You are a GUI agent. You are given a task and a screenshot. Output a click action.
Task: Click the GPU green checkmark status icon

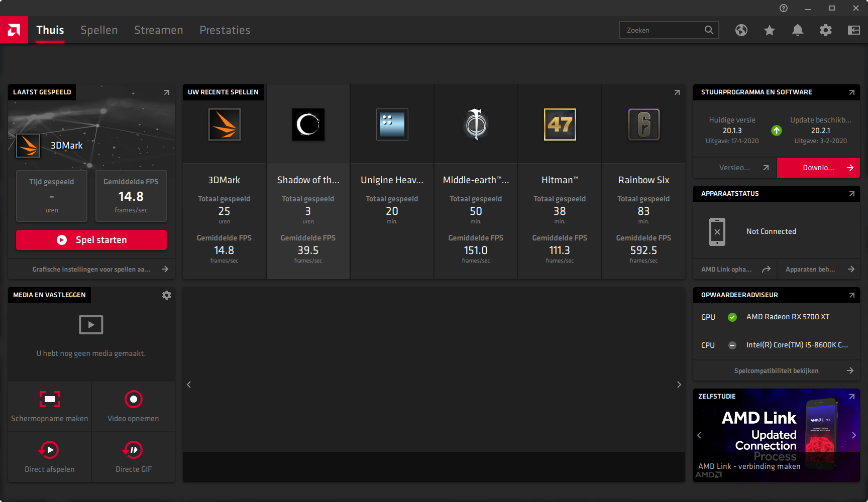pyautogui.click(x=732, y=317)
